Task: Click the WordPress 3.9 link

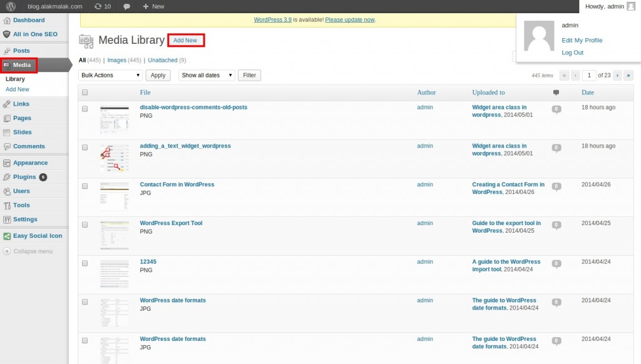Action: (273, 19)
